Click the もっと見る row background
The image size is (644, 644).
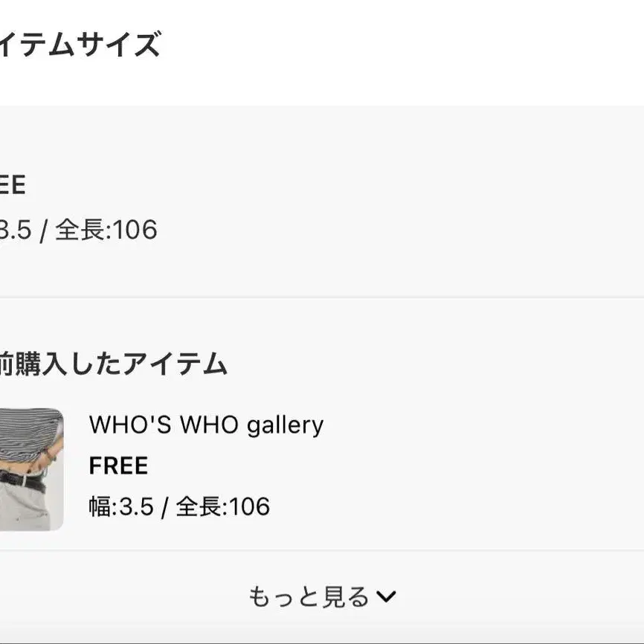(x=322, y=596)
